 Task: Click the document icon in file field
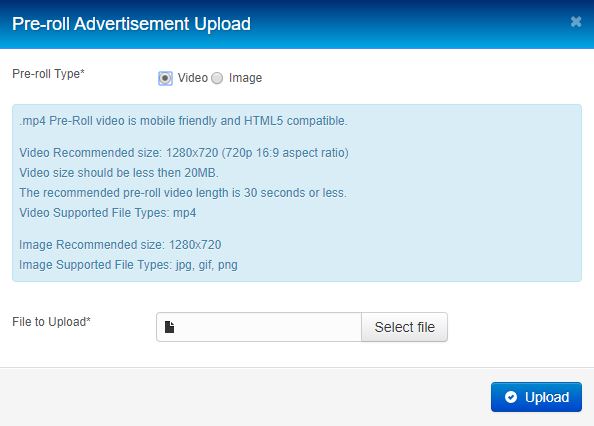[169, 327]
